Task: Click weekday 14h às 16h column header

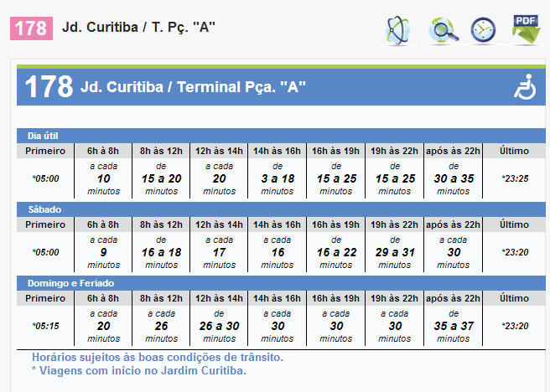Action: tap(278, 151)
